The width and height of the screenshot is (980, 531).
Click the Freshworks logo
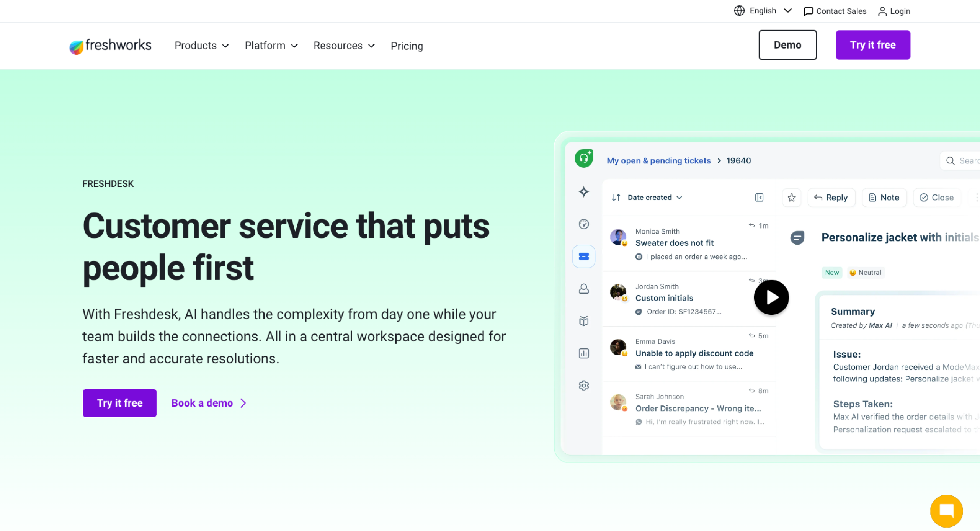click(x=110, y=46)
